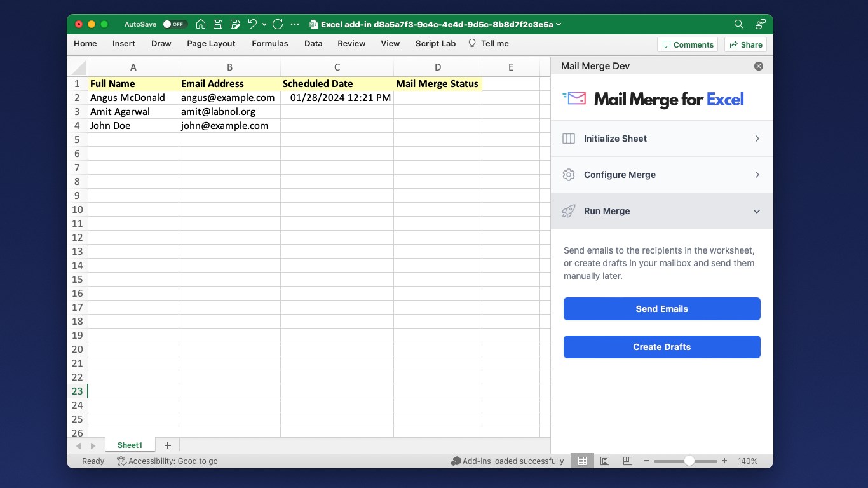Click the zoom in plus button
Viewport: 868px width, 488px height.
coord(724,461)
